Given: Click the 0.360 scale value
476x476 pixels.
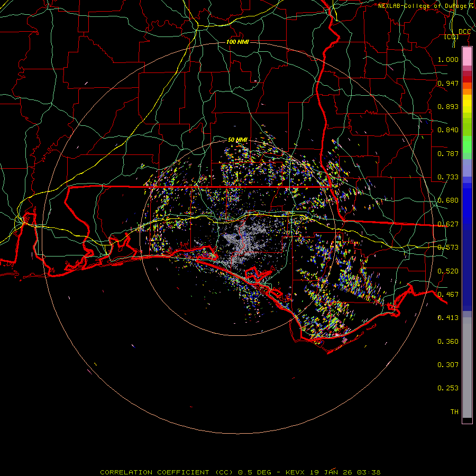Looking at the screenshot, I should (x=448, y=342).
